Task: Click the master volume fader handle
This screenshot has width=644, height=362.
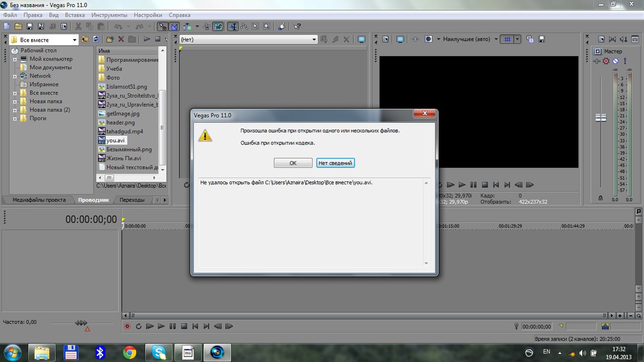Action: click(601, 118)
